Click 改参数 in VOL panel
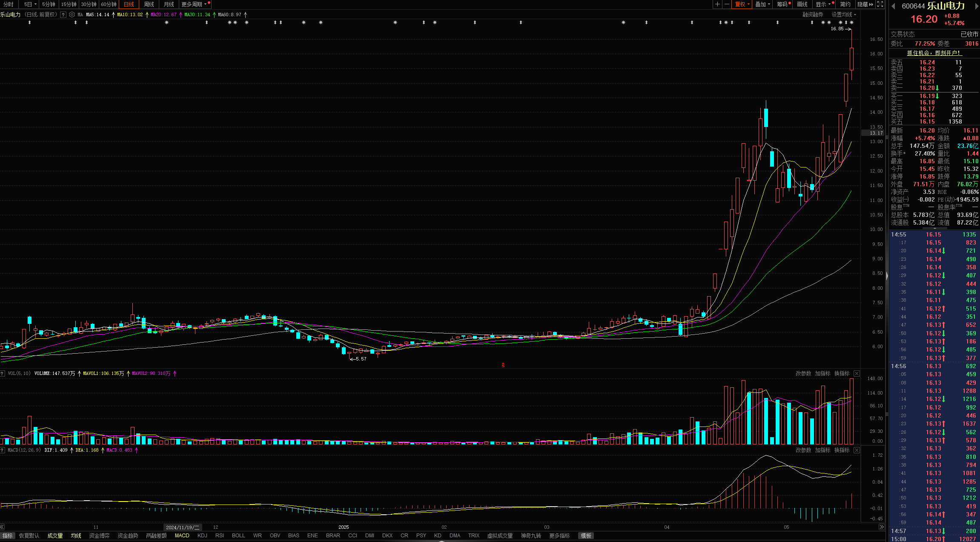Screen dimensions: 980x542 803,373
